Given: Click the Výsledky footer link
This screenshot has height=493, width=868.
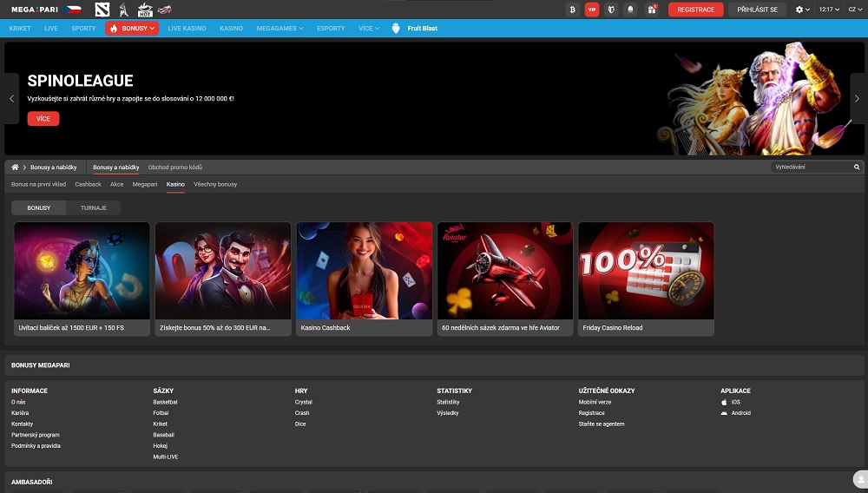Looking at the screenshot, I should (448, 413).
